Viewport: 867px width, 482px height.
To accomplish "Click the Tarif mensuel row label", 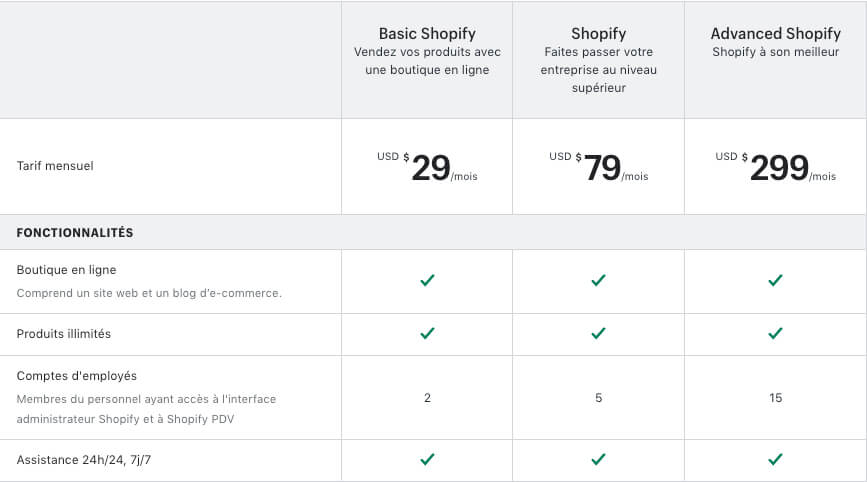I will 55,166.
